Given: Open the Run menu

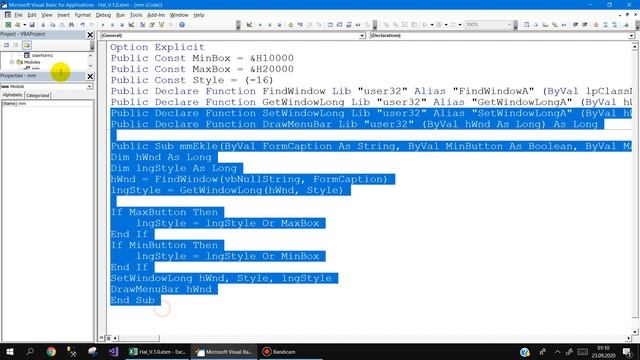Looking at the screenshot, I should point(120,15).
